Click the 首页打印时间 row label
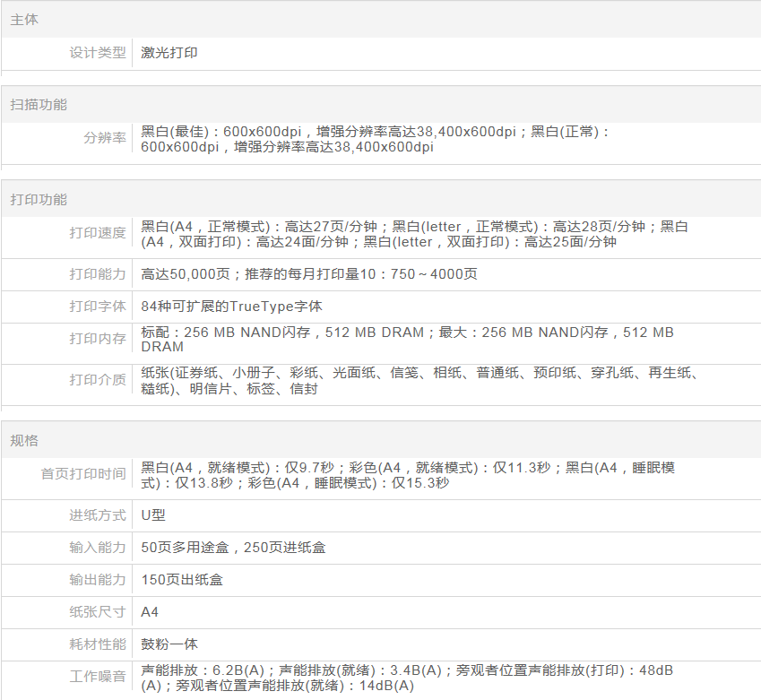The width and height of the screenshot is (761, 700). pyautogui.click(x=83, y=474)
